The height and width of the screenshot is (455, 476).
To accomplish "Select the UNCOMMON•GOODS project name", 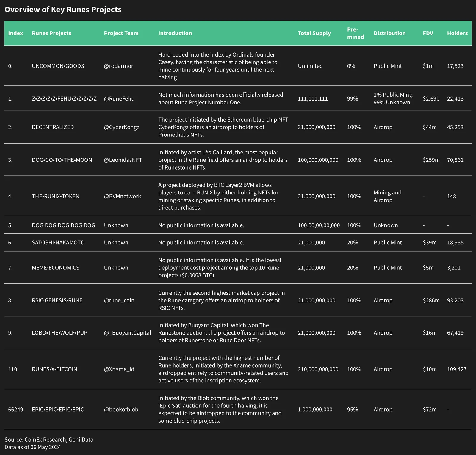I will click(58, 66).
